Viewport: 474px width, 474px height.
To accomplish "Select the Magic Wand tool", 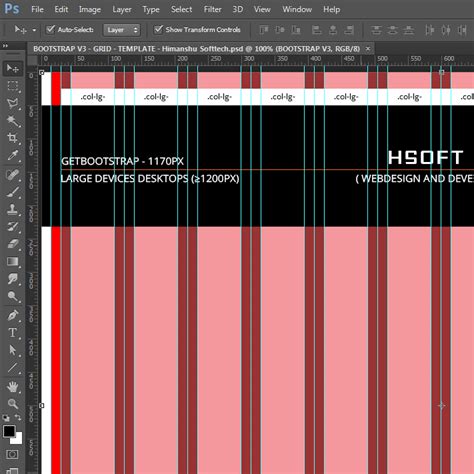I will click(x=13, y=121).
